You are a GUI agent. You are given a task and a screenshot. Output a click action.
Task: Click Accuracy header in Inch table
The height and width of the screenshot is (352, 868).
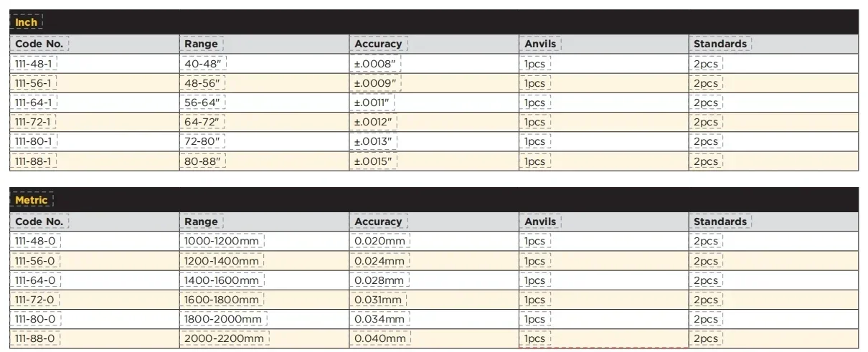(378, 44)
